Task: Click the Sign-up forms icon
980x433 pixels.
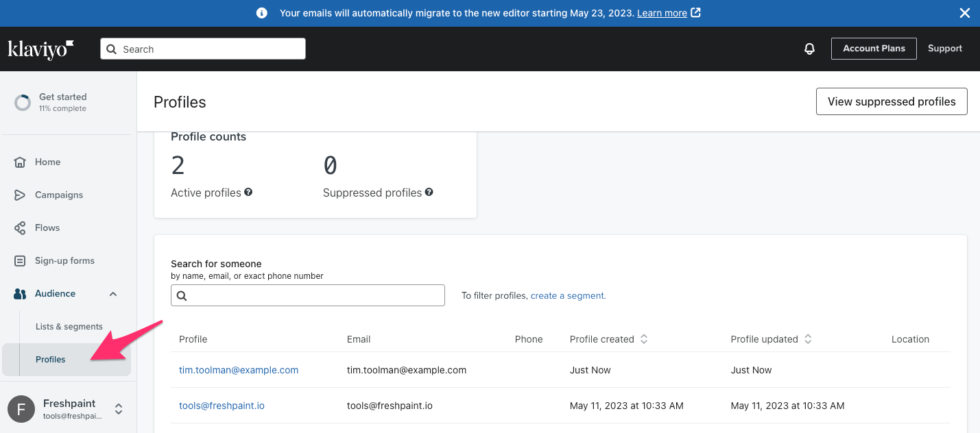Action: tap(20, 261)
